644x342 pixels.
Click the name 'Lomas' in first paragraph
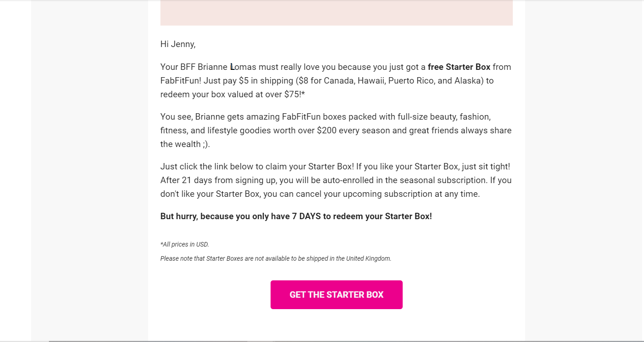tap(243, 67)
